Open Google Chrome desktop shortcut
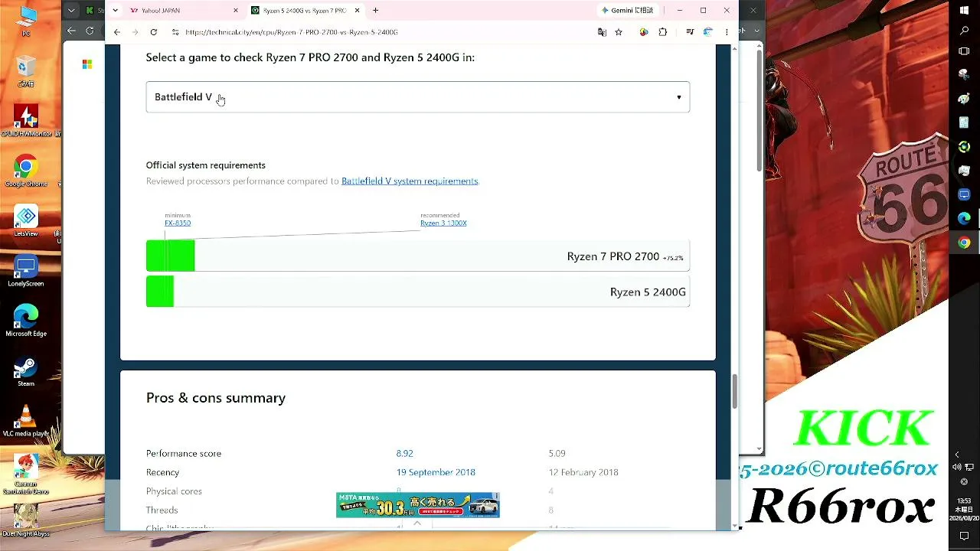The height and width of the screenshot is (551, 980). tap(26, 171)
